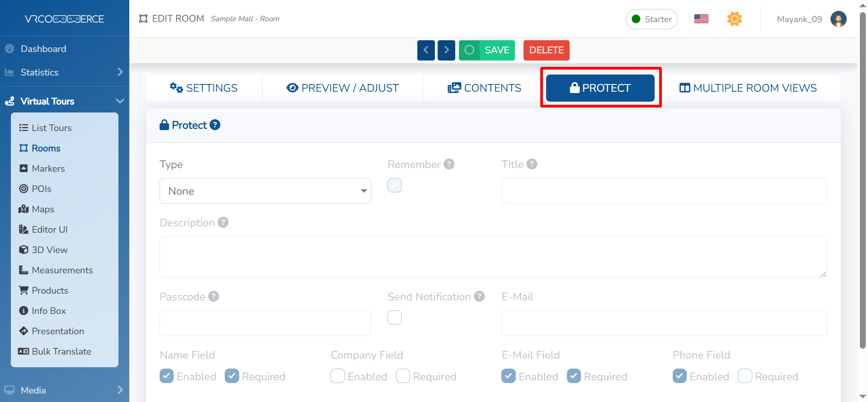
Task: Go to previous room arrow button
Action: tap(426, 50)
